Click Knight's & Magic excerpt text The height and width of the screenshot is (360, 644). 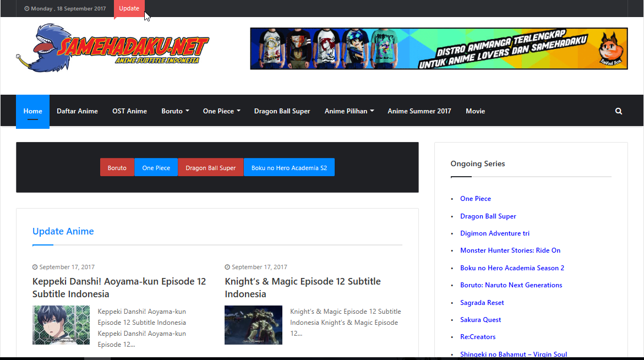(x=346, y=323)
